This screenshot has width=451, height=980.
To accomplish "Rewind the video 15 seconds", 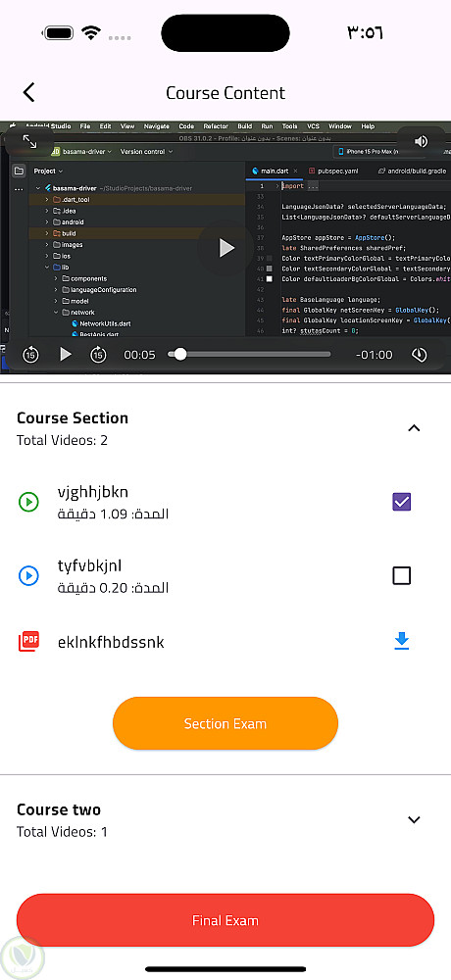I will (x=30, y=355).
